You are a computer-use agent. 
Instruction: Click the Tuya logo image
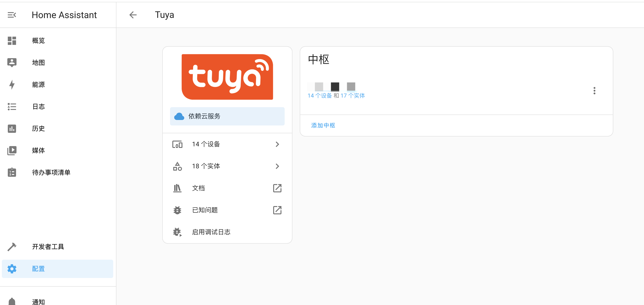click(227, 77)
